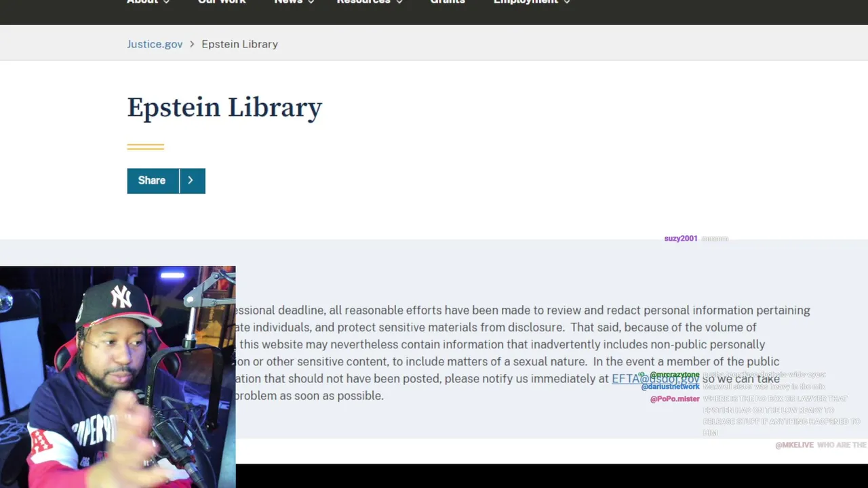868x488 pixels.
Task: Open the Grants navigation item
Action: point(448,2)
